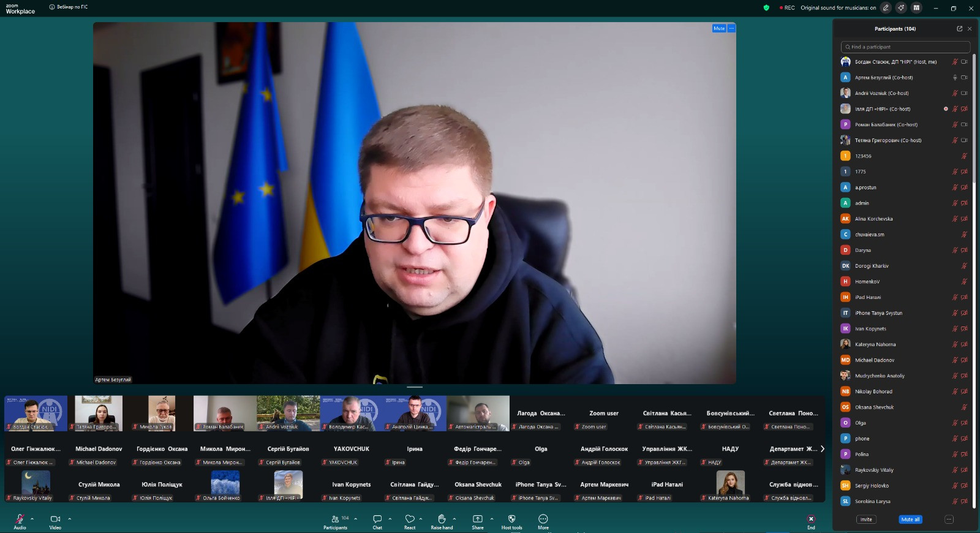Open the React emoji icon
This screenshot has height=533, width=980.
(x=410, y=519)
